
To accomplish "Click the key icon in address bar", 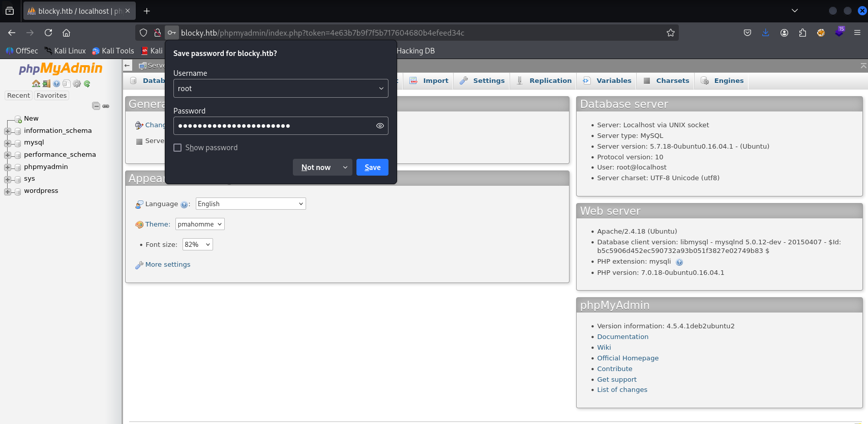I will pos(172,33).
